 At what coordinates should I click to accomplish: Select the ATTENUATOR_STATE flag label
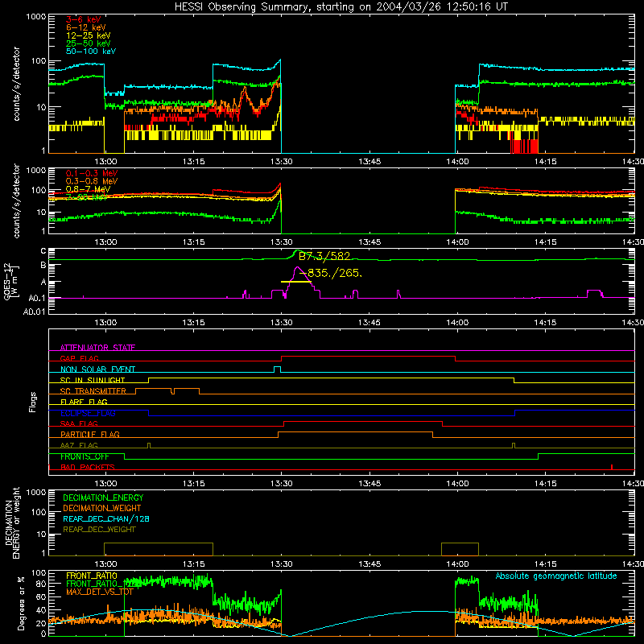tap(97, 348)
